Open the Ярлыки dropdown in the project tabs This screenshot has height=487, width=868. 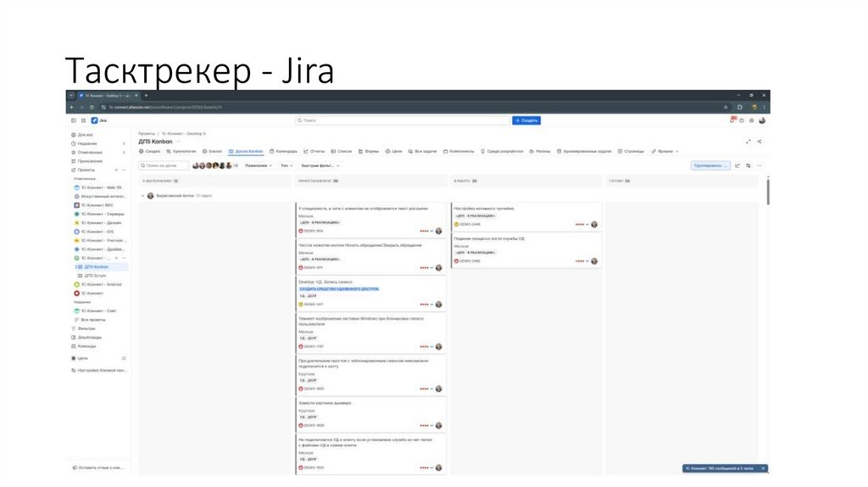(665, 151)
